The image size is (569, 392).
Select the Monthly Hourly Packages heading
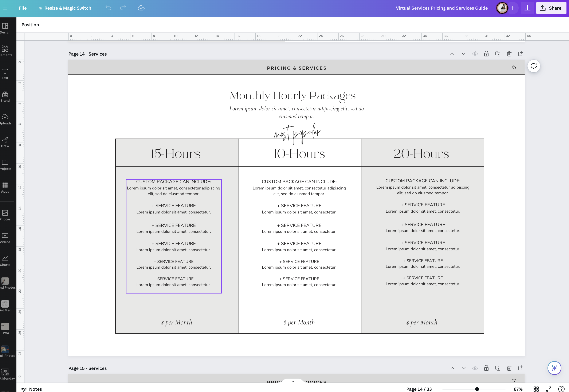[x=293, y=96]
